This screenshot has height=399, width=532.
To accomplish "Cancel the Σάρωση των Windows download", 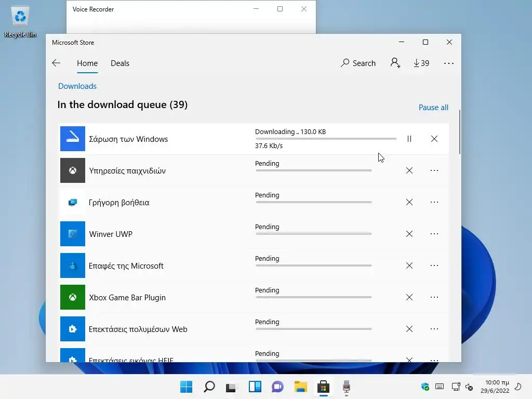I will click(434, 139).
